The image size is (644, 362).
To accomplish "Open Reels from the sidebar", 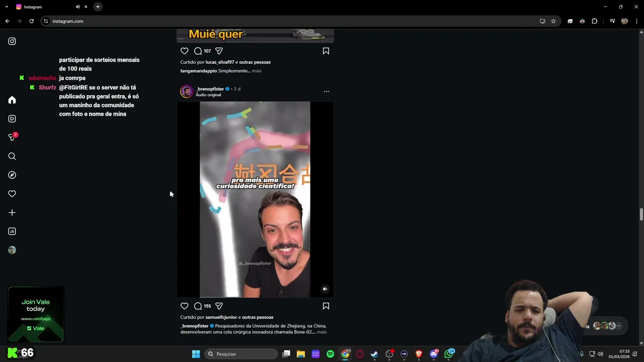I will coord(12,119).
